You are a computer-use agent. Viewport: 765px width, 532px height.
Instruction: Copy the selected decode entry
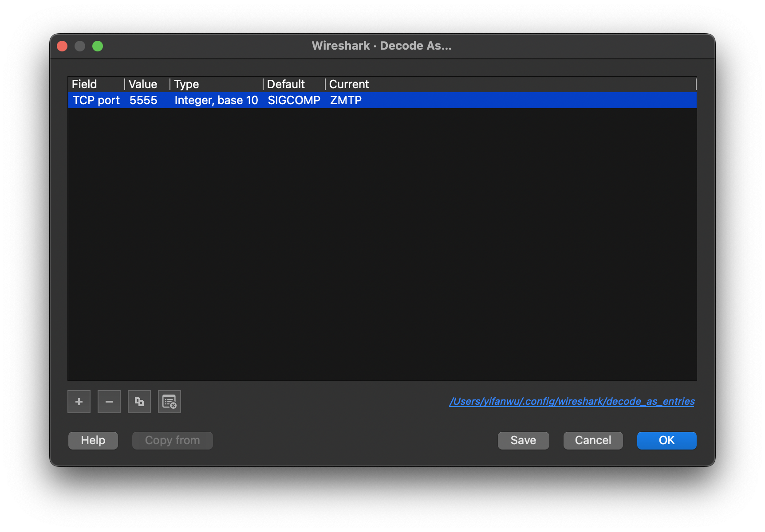click(x=139, y=402)
